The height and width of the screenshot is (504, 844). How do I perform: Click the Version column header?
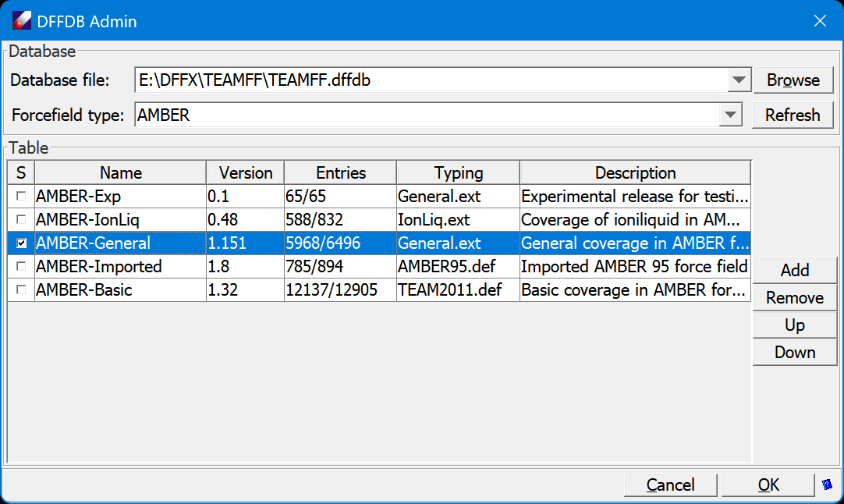tap(246, 173)
